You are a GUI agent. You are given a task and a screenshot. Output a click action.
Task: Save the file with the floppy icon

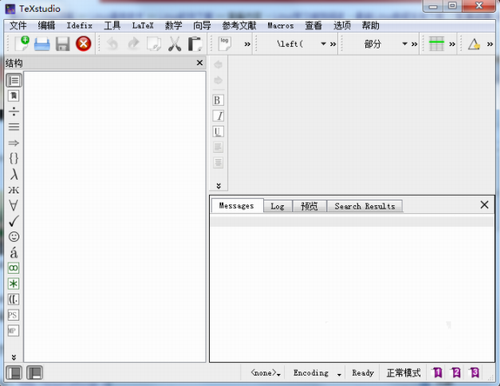[x=63, y=44]
